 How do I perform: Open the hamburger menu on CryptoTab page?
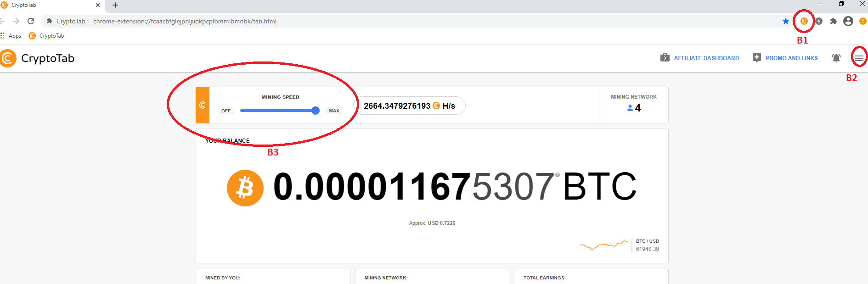click(859, 58)
